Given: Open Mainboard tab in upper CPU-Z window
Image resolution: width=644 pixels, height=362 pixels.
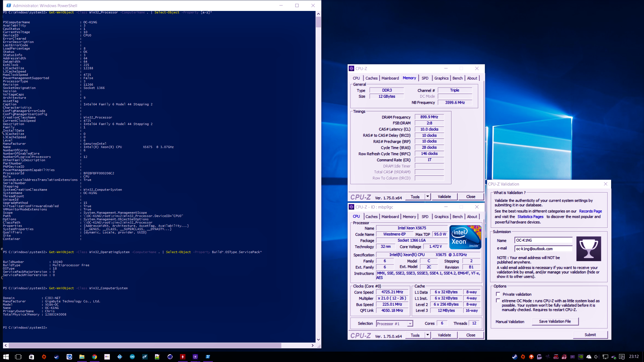Looking at the screenshot, I should point(390,78).
